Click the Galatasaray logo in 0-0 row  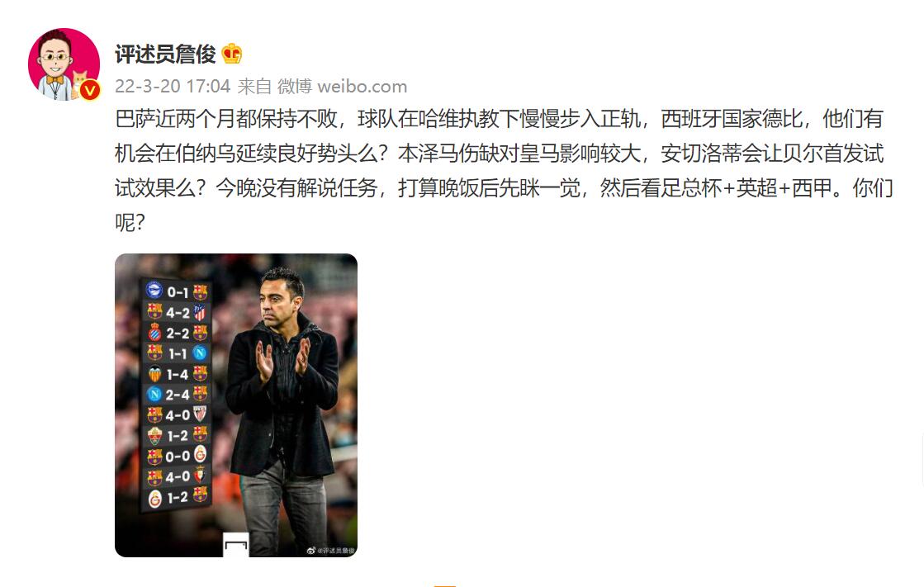click(x=200, y=455)
